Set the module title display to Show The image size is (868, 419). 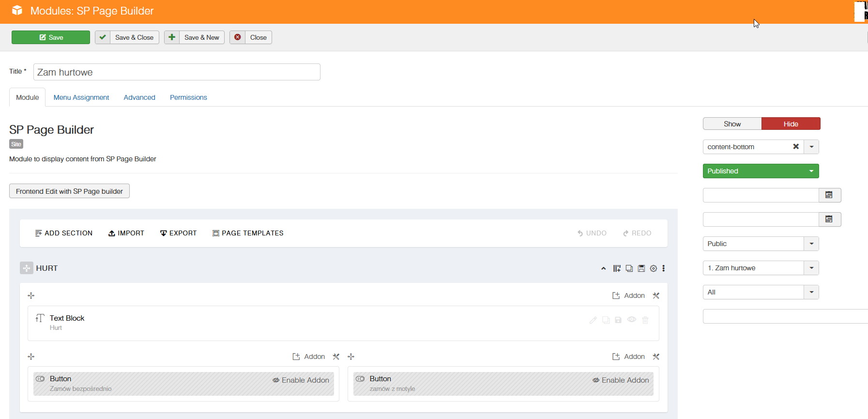[x=732, y=124]
